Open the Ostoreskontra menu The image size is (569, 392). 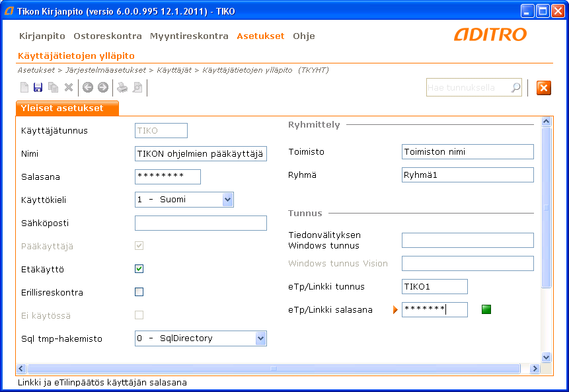tap(108, 36)
